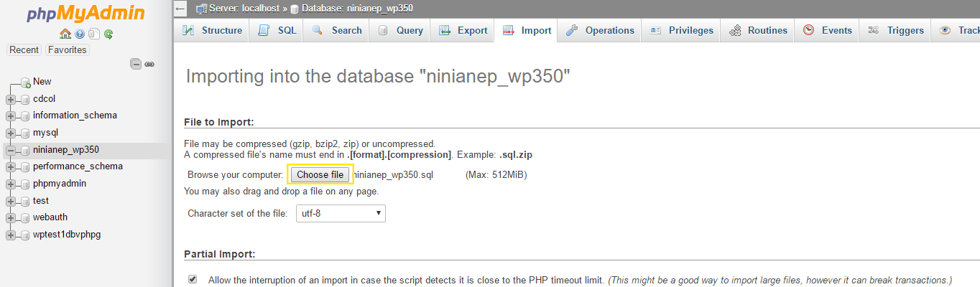Click the Choose file button

click(x=320, y=174)
